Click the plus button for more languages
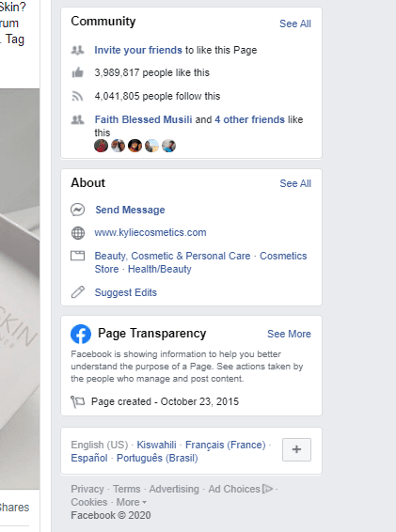The image size is (396, 532). point(296,449)
